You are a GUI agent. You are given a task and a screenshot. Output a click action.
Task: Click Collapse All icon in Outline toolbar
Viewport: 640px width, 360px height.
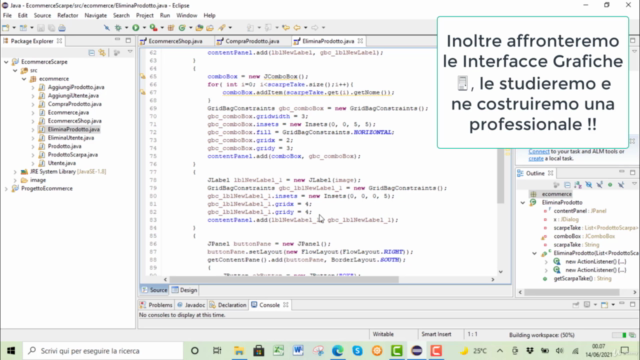point(567,185)
